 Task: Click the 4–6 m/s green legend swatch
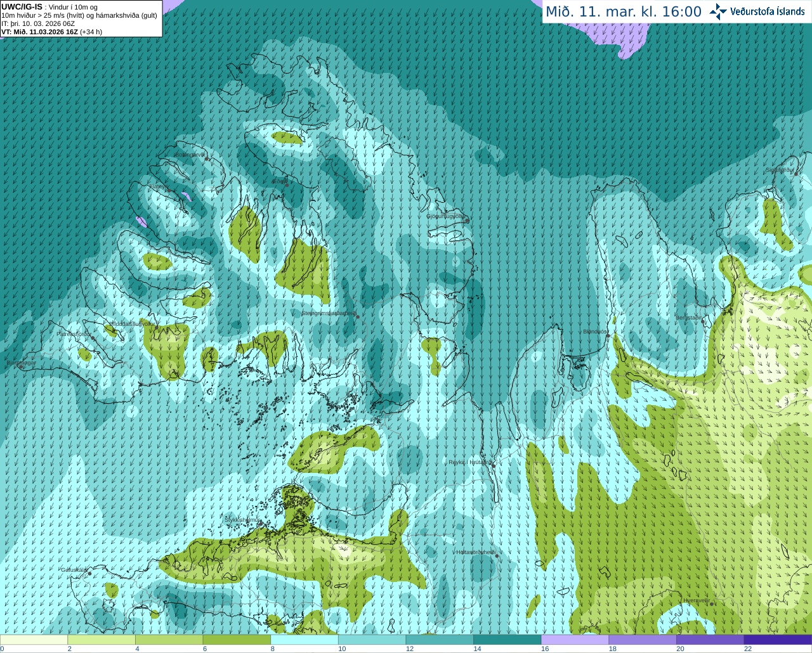tap(169, 640)
